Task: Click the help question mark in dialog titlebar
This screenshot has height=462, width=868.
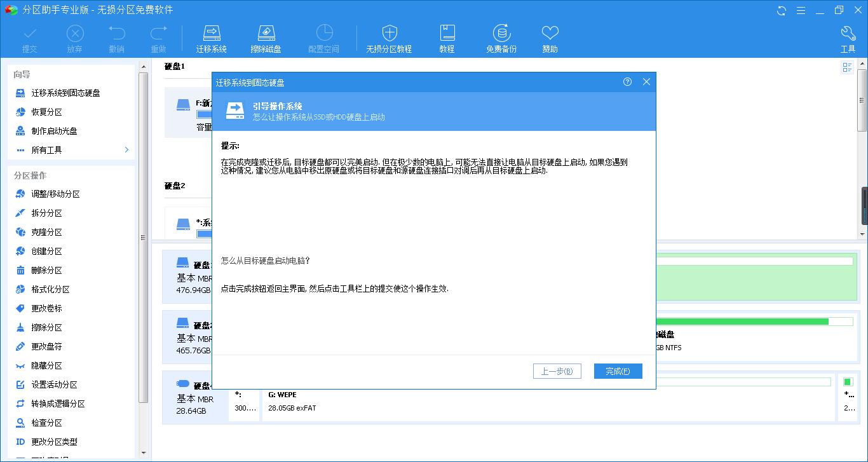Action: (x=628, y=81)
